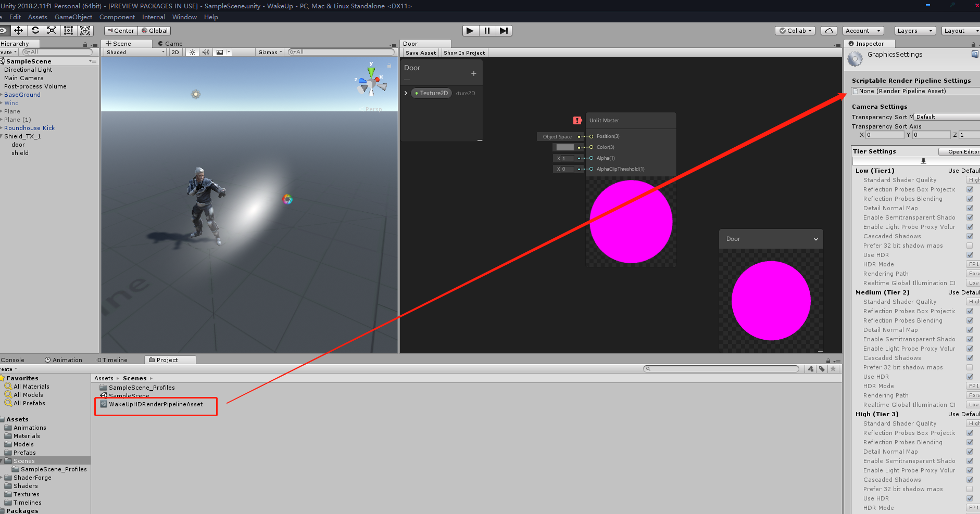The height and width of the screenshot is (514, 980).
Task: Click the scene orientation gizmo
Action: coord(371,82)
